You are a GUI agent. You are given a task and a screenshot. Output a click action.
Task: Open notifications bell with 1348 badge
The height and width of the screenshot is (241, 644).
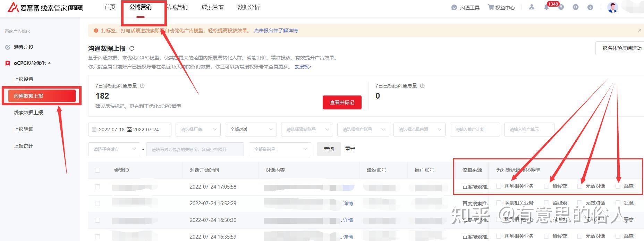pos(546,7)
